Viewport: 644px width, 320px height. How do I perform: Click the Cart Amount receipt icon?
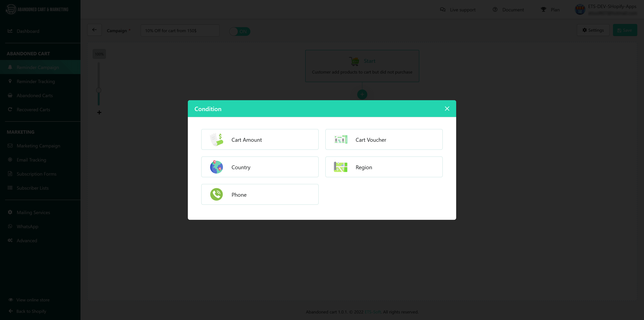217,139
